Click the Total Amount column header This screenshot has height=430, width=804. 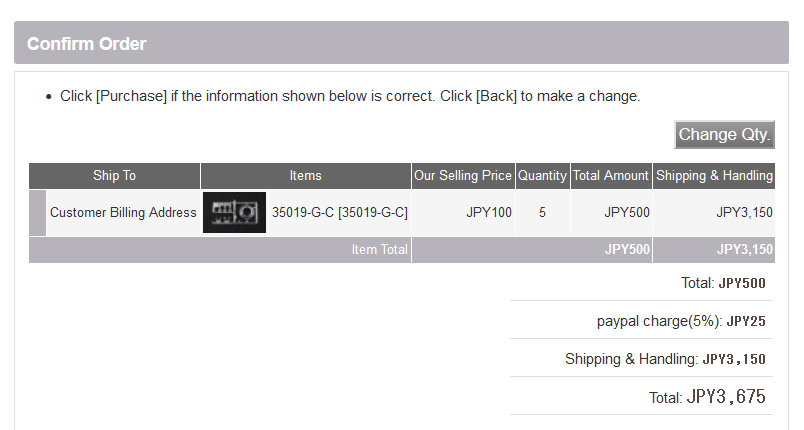pyautogui.click(x=611, y=176)
